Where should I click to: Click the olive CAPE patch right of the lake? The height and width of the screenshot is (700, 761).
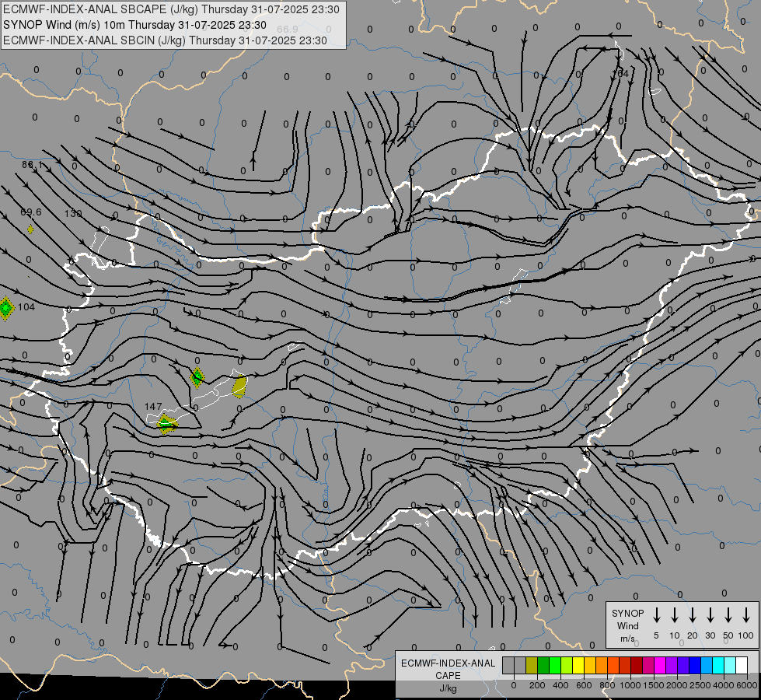click(x=239, y=387)
